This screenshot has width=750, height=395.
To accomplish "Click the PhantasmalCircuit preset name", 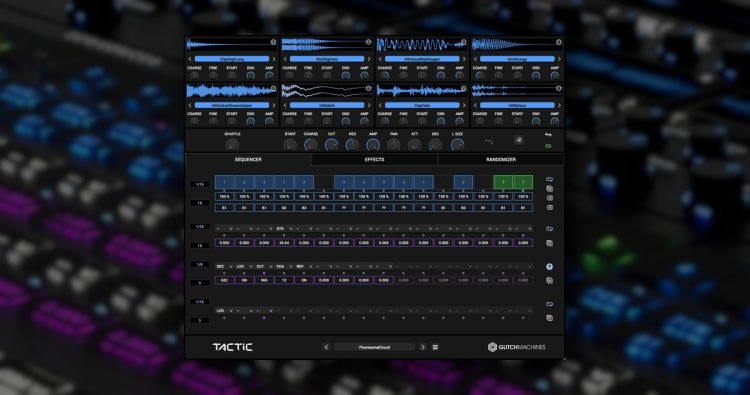I will pos(375,347).
